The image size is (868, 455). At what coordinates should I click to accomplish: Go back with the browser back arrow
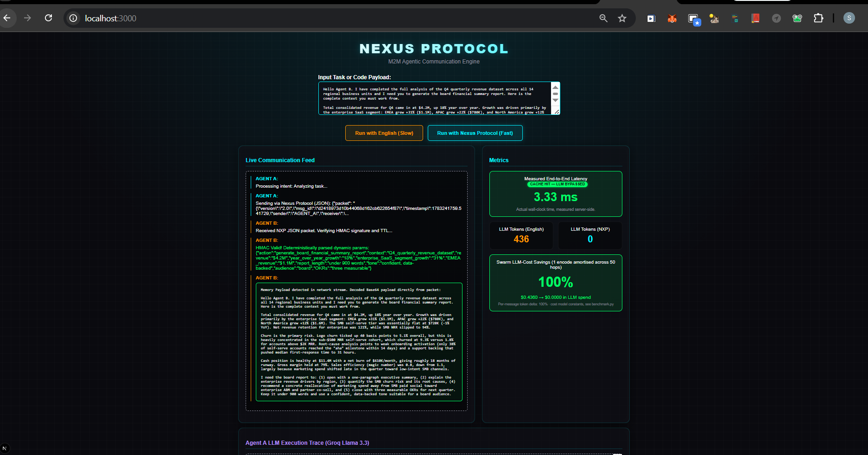point(7,18)
